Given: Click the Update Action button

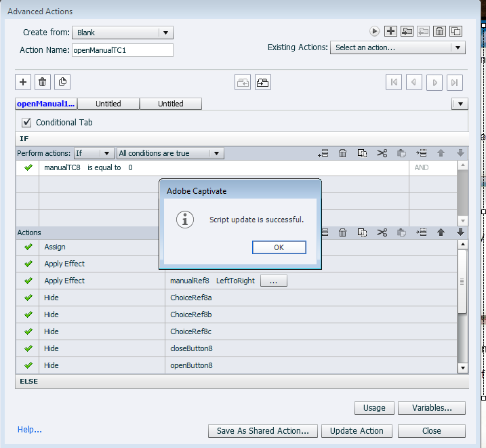Looking at the screenshot, I should [357, 431].
